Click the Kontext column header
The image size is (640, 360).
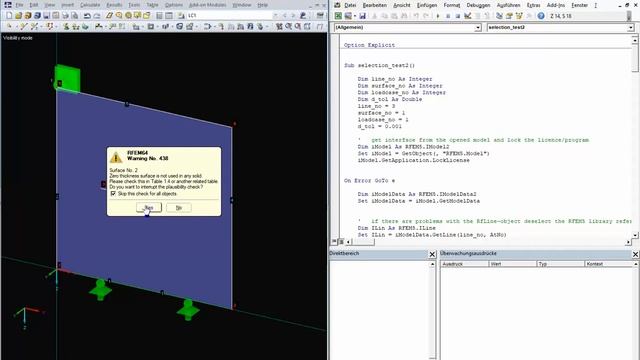(x=609, y=264)
